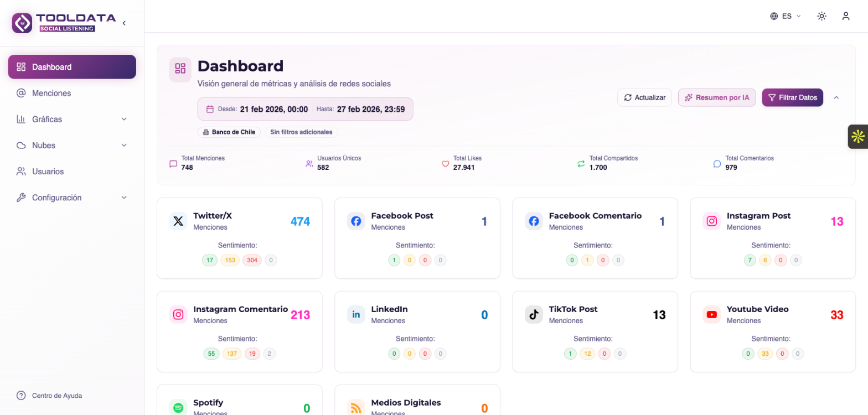Screen dimensions: 868x415
Task: Click the Nubes chevron arrow
Action: click(124, 145)
